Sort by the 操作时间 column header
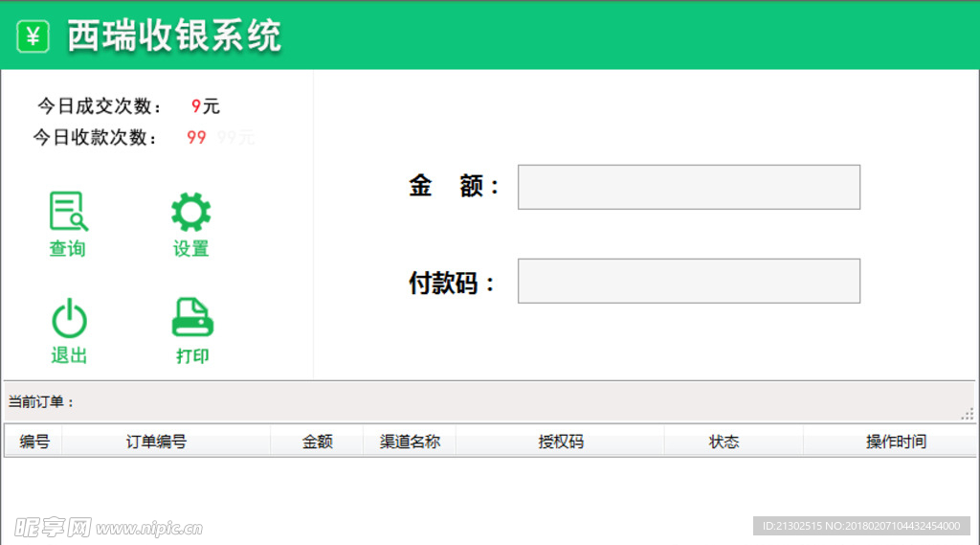Image resolution: width=980 pixels, height=545 pixels. click(896, 442)
